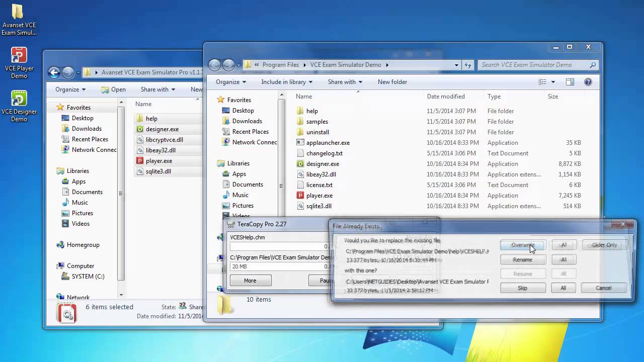Click Open in rear window toolbar
This screenshot has width=644, height=362.
113,89
